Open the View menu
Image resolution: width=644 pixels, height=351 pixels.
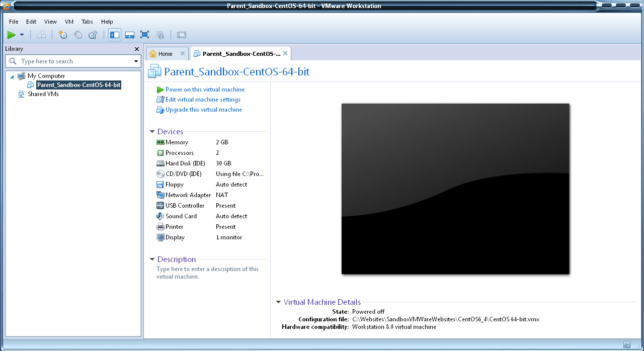click(50, 22)
